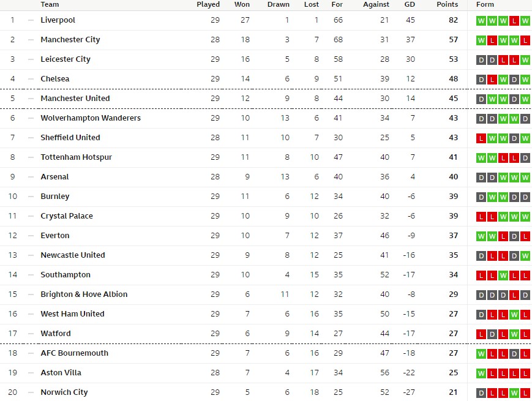
Task: Click the Crystal Palace team name
Action: coord(67,216)
